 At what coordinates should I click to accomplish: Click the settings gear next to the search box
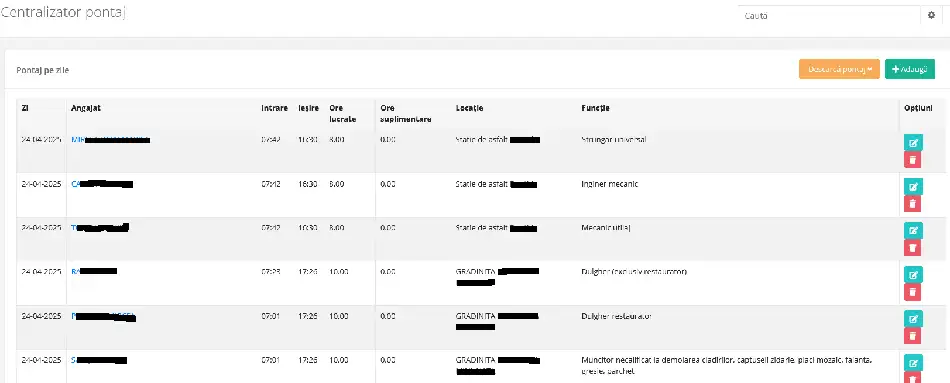(931, 16)
